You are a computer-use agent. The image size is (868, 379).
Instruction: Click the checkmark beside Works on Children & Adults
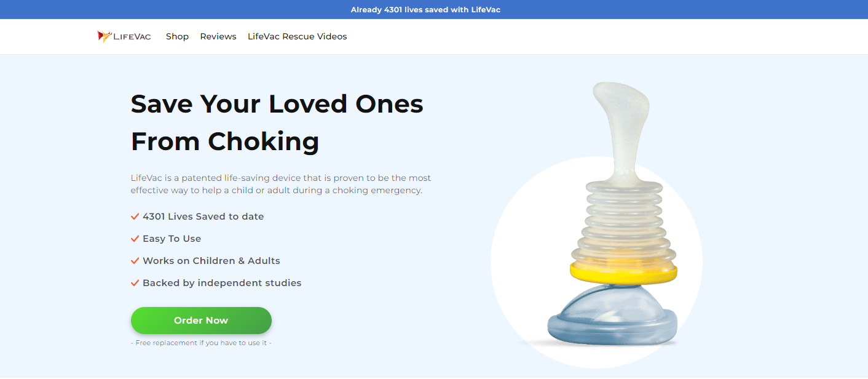click(135, 261)
